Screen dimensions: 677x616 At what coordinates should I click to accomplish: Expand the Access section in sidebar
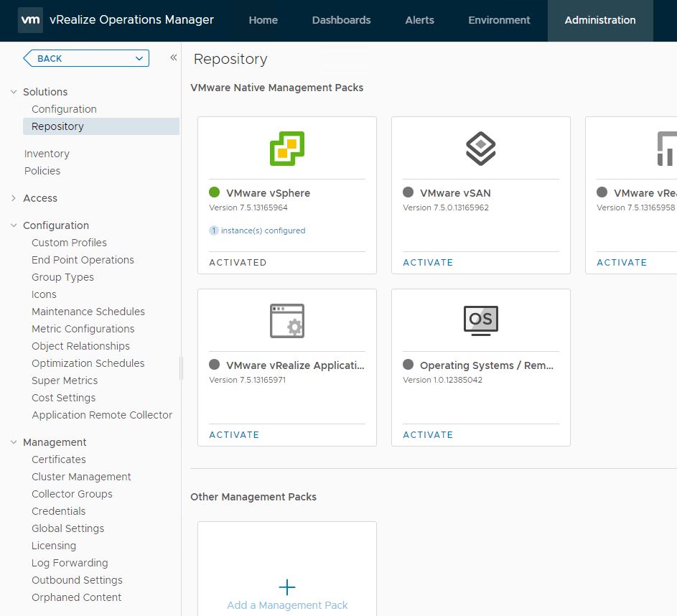click(13, 198)
